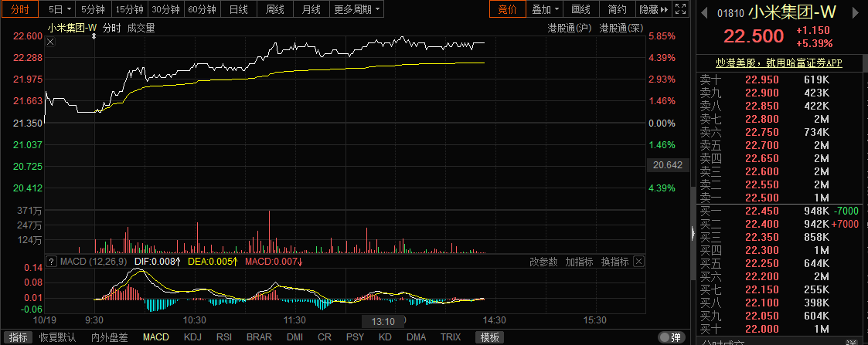Open the 叠加 overlay dropdown
This screenshot has width=868, height=345.
point(545,8)
